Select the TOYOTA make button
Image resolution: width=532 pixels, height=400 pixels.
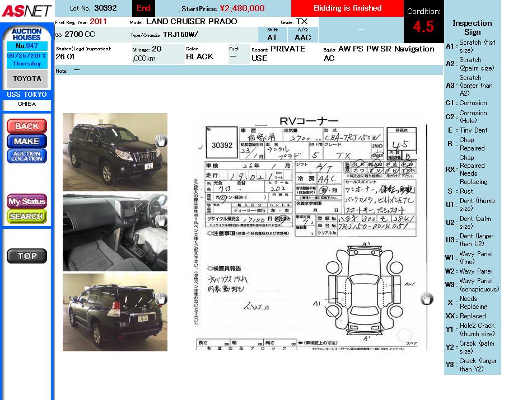(27, 79)
